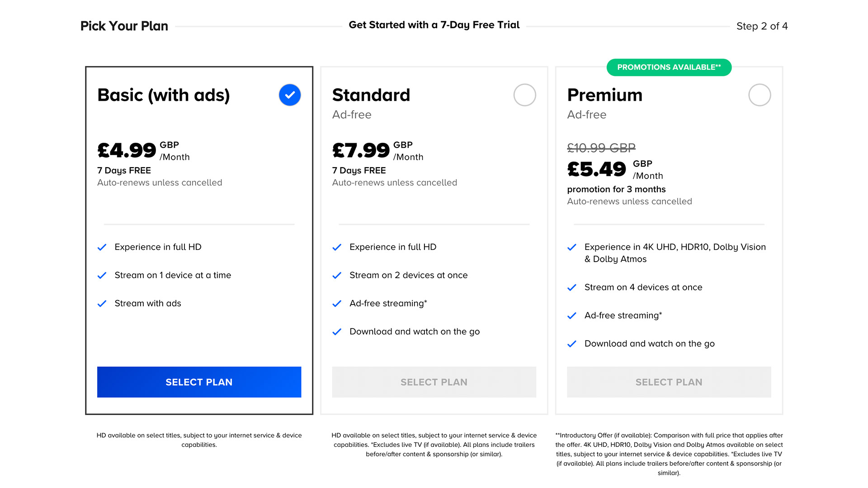Select the Premium plan radio button
This screenshot has height=488, width=868.
click(x=759, y=95)
